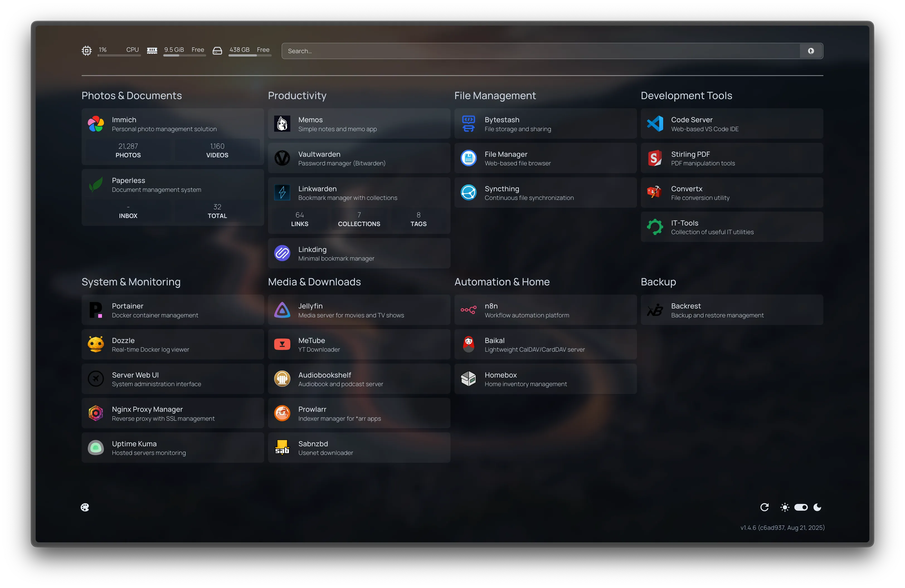Click the CPU 1% usage bar
This screenshot has width=905, height=588.
[x=119, y=55]
